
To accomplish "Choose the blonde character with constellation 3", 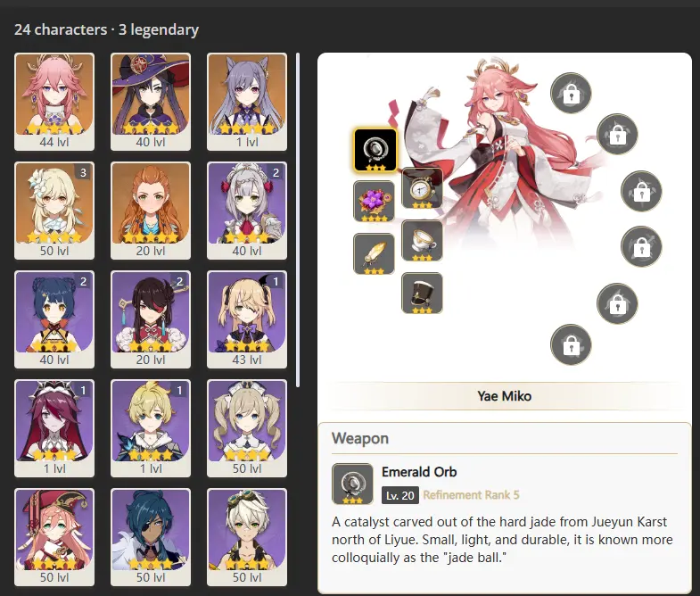I will [x=54, y=211].
